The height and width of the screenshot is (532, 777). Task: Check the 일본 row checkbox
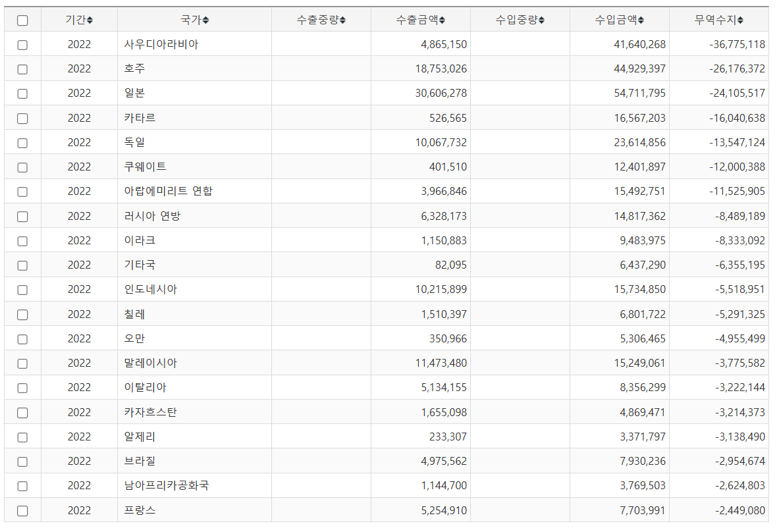[x=22, y=93]
